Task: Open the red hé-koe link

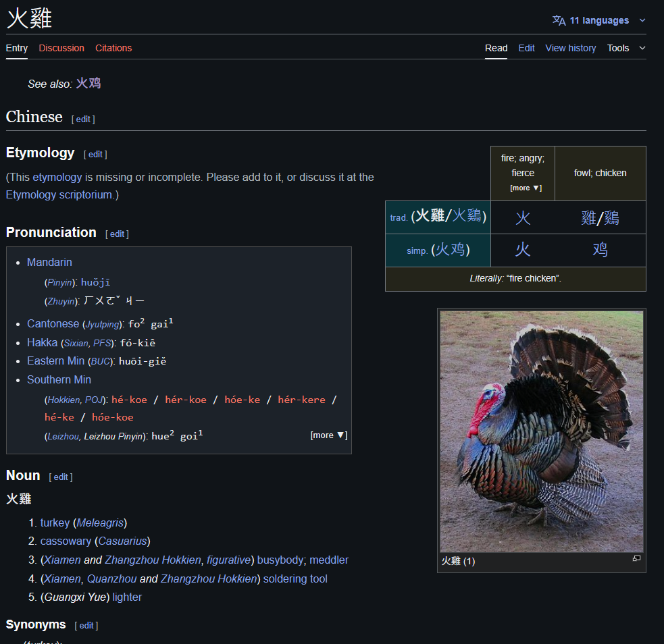Action: [129, 400]
